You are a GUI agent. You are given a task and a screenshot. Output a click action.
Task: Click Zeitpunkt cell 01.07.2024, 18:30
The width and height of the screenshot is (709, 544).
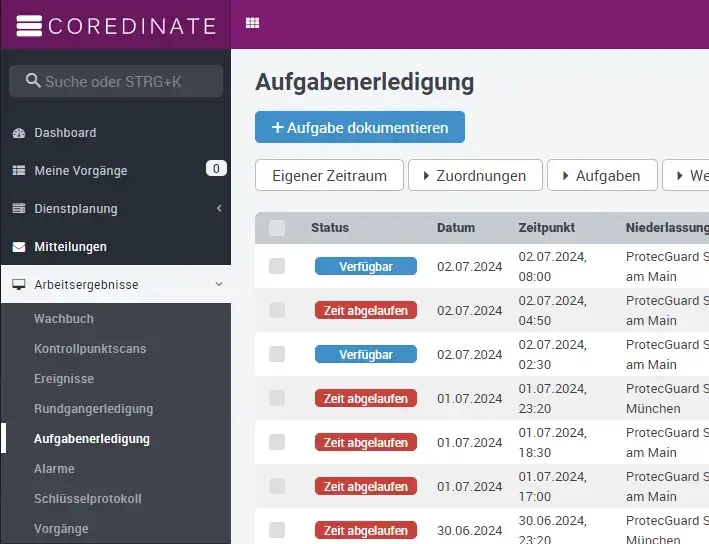pyautogui.click(x=553, y=442)
